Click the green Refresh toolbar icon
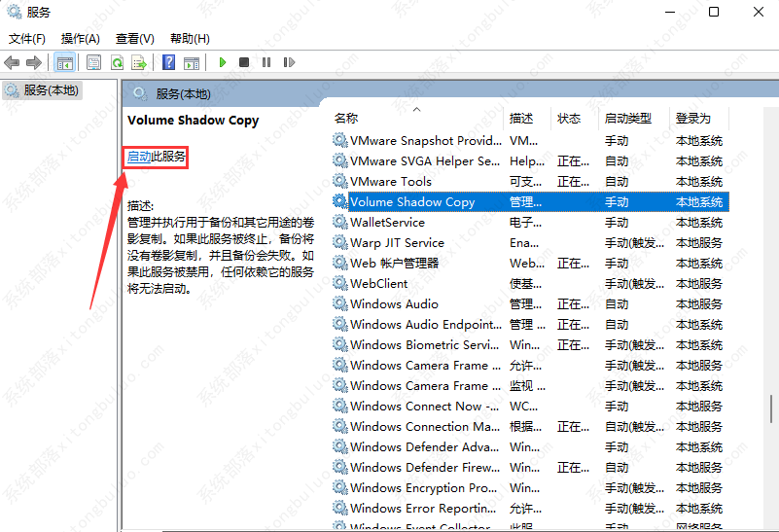This screenshot has width=779, height=532. tap(117, 62)
